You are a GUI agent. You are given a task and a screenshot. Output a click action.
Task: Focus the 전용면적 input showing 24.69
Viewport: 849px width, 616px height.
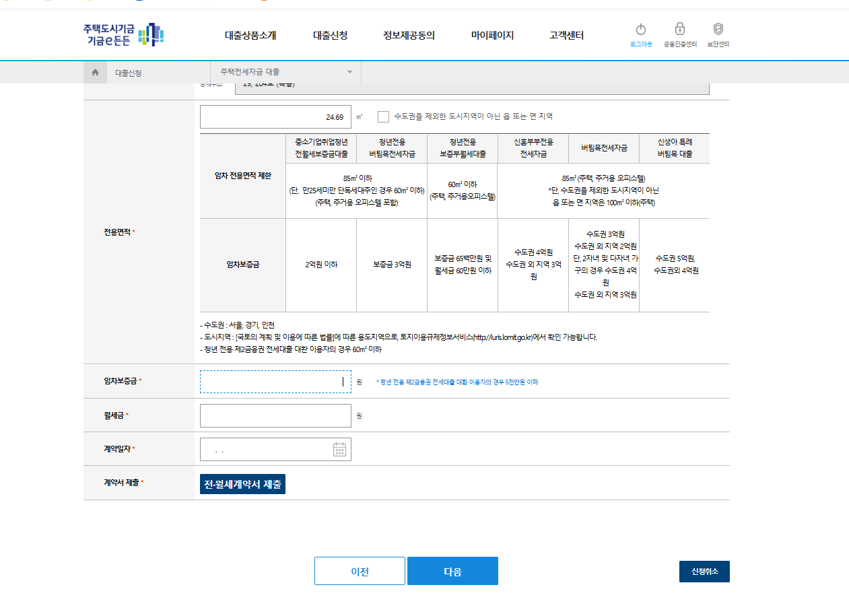(x=275, y=116)
